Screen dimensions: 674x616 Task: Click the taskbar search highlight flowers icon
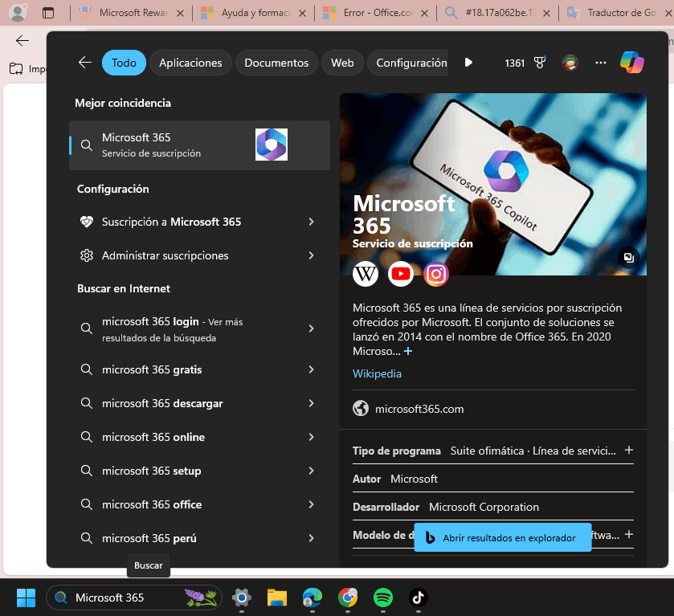(201, 598)
